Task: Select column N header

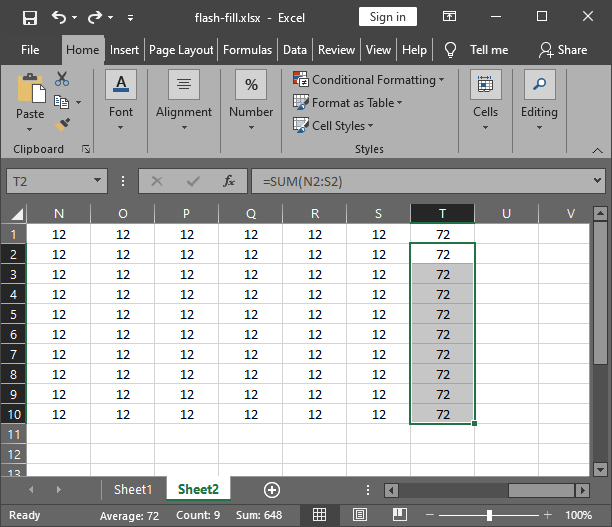Action: pos(59,214)
